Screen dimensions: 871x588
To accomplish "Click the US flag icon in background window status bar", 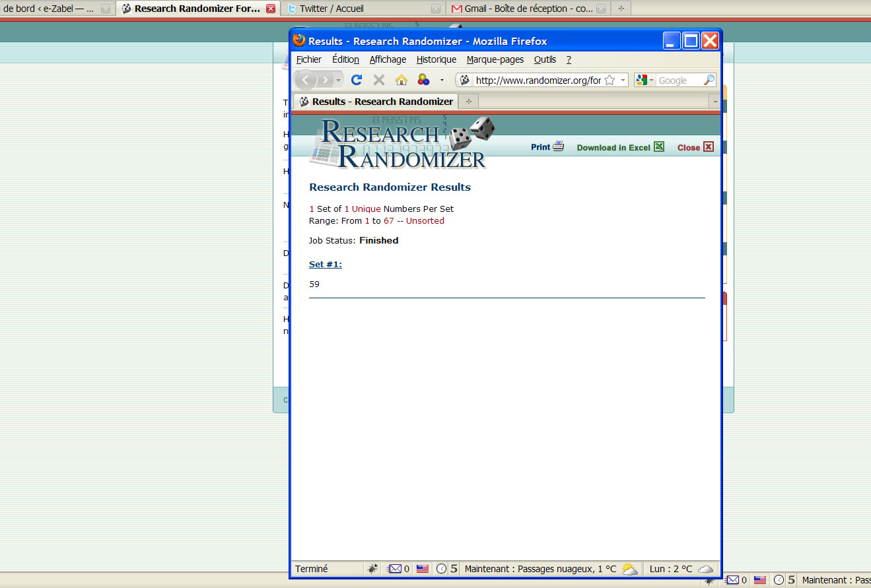I will [x=760, y=580].
